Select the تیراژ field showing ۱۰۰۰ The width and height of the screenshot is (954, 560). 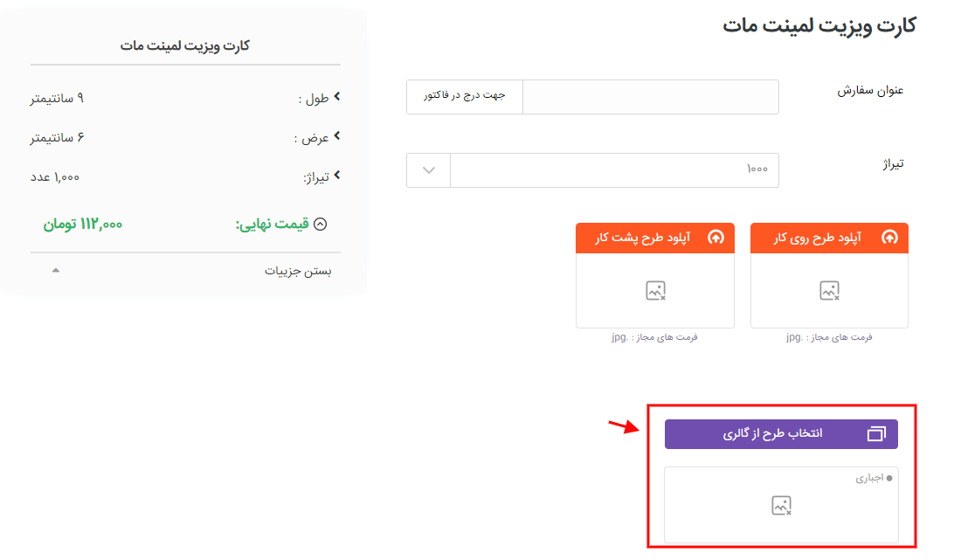[614, 170]
